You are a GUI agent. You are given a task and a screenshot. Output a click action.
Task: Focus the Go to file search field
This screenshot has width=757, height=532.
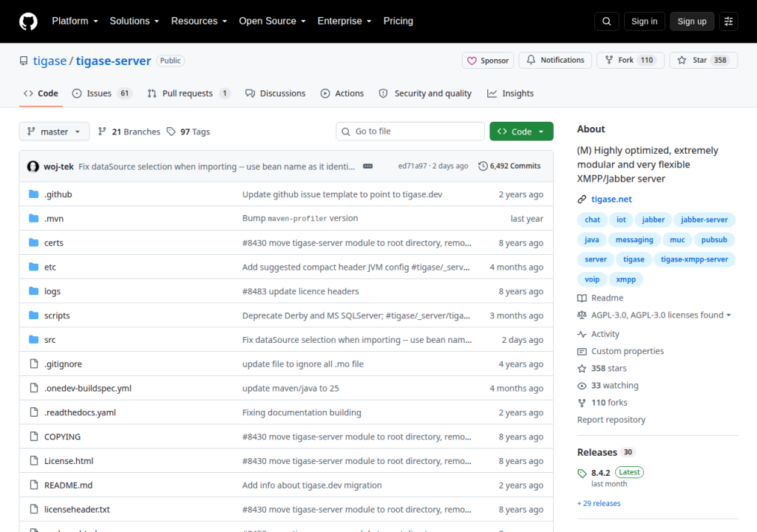point(410,132)
